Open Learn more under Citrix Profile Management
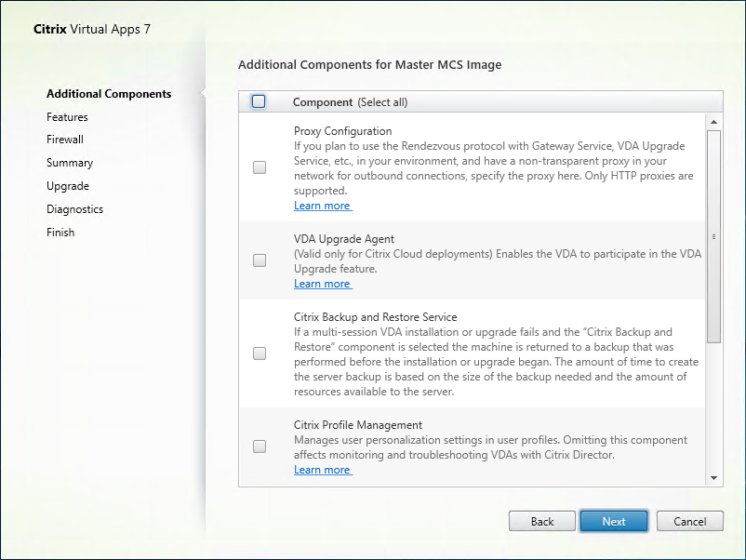The width and height of the screenshot is (746, 560). pos(323,470)
